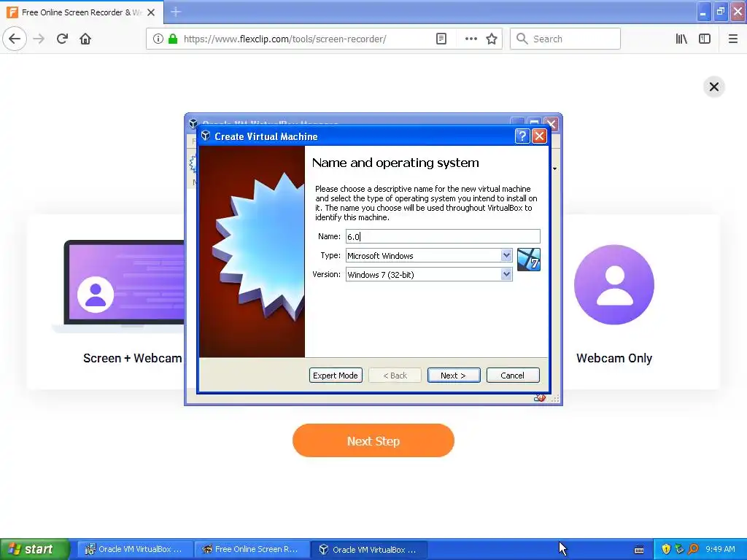The height and width of the screenshot is (560, 747).
Task: Open the Type dropdown Microsoft Windows
Action: 429,255
